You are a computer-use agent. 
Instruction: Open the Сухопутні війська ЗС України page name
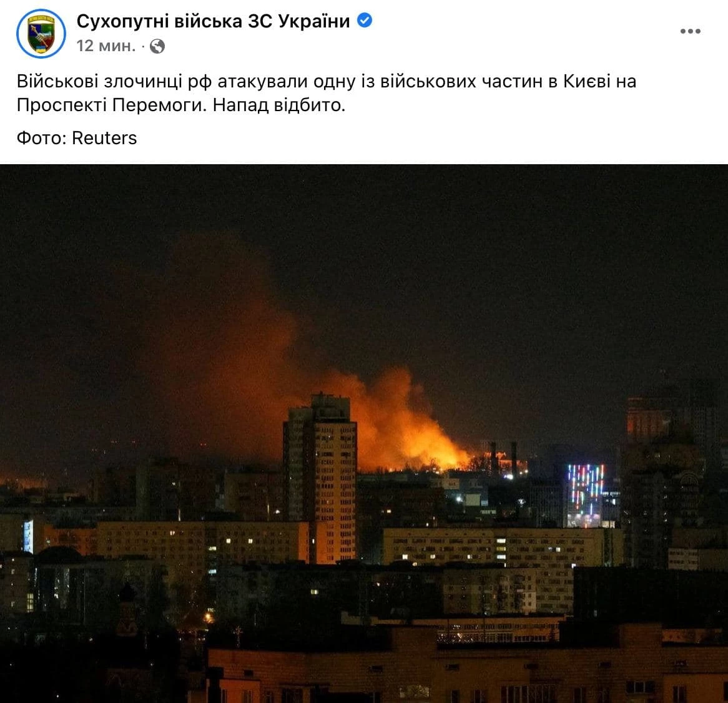[213, 21]
